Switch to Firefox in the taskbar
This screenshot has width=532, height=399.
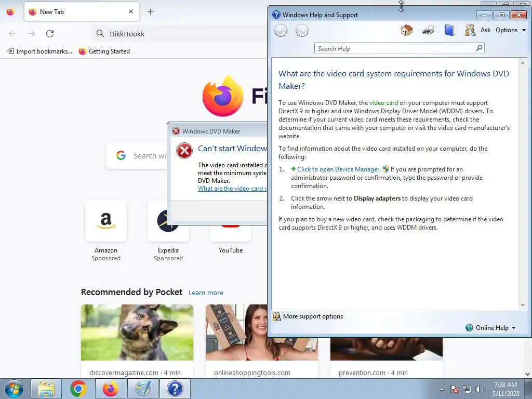(x=111, y=389)
